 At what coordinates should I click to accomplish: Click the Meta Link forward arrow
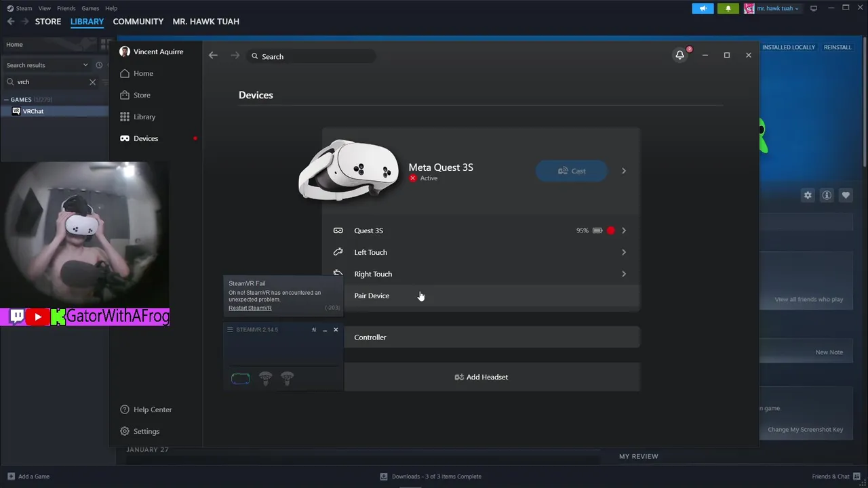[x=235, y=56]
